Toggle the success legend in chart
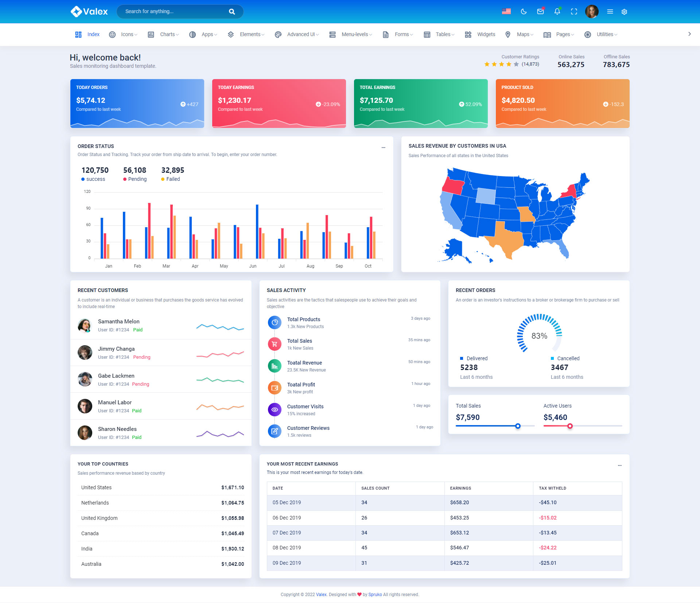 pyautogui.click(x=93, y=179)
